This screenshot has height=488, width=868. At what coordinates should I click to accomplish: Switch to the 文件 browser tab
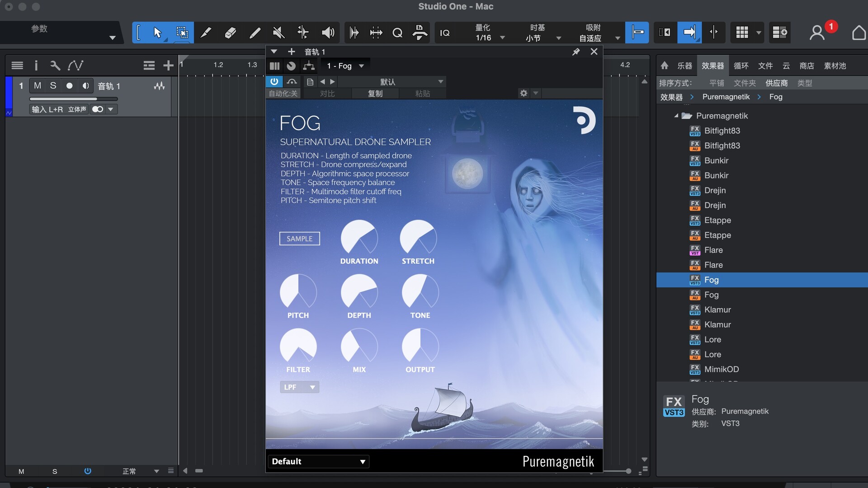click(765, 66)
